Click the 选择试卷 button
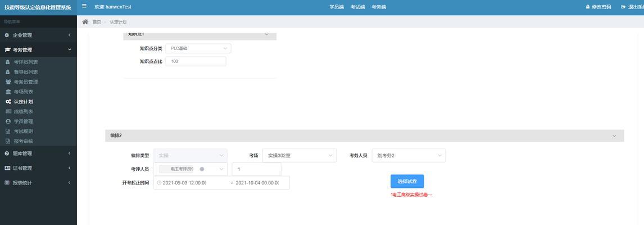This screenshot has height=225, width=644. (x=407, y=181)
